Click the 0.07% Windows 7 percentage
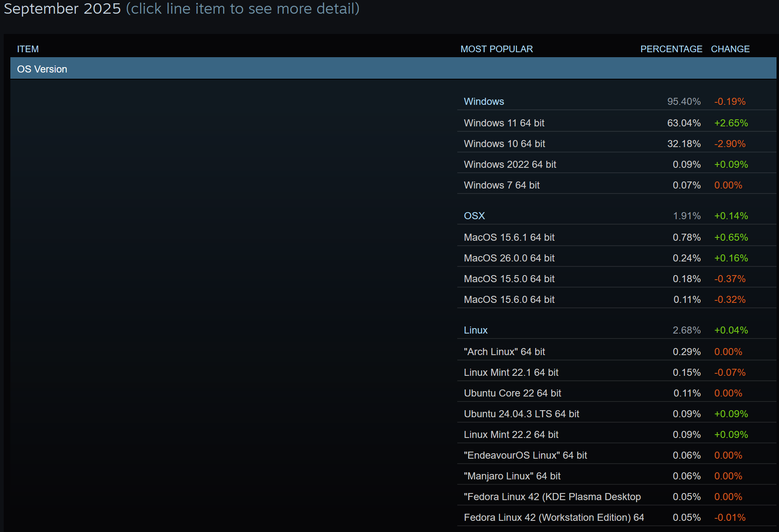The width and height of the screenshot is (779, 532). [687, 185]
